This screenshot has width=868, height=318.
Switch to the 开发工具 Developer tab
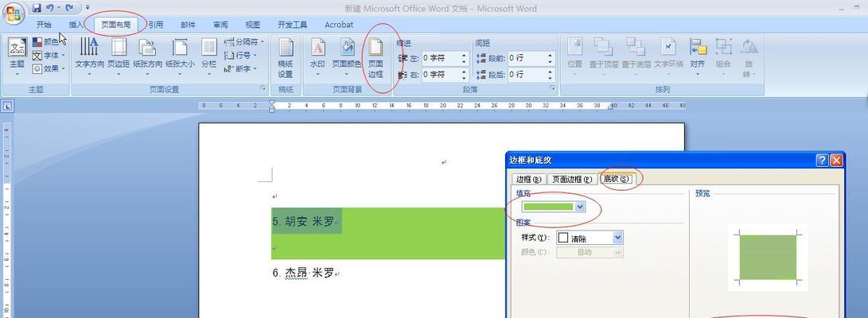292,25
